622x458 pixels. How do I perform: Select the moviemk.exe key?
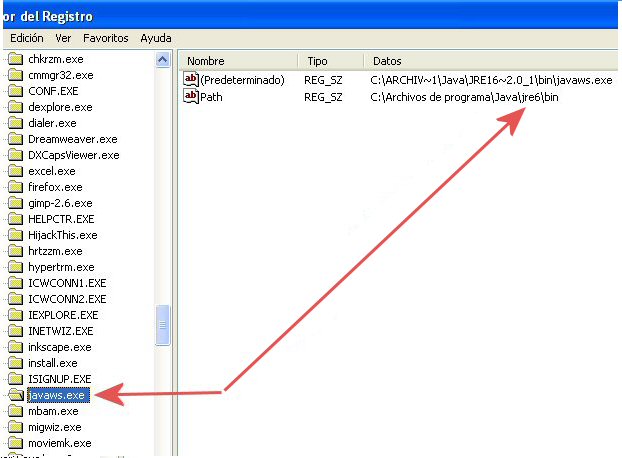60,443
